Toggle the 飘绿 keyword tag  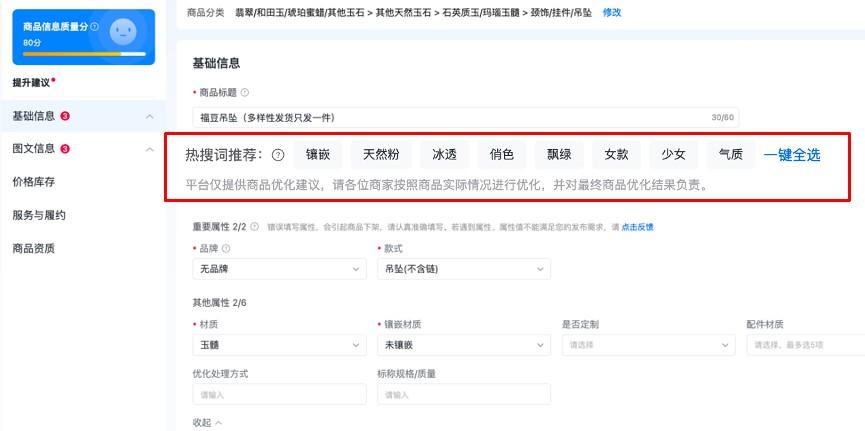pyautogui.click(x=559, y=154)
